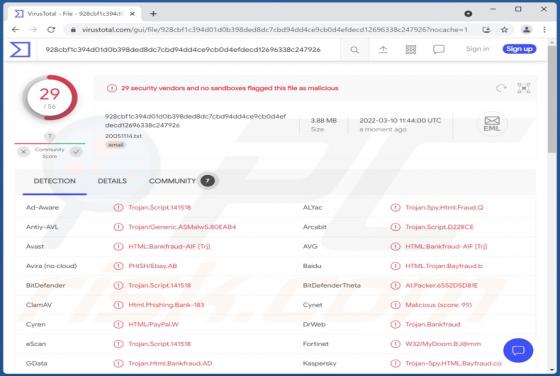Click the page vertical scrollbar
Image resolution: width=560 pixels, height=376 pixels.
552,100
